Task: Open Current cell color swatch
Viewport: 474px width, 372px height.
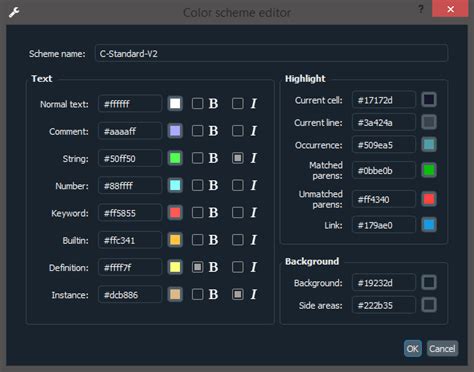Action: 429,100
